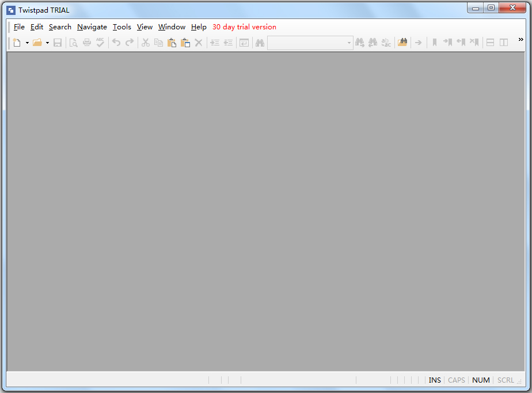532x393 pixels.
Task: Click the Decrease indent icon
Action: tap(229, 43)
